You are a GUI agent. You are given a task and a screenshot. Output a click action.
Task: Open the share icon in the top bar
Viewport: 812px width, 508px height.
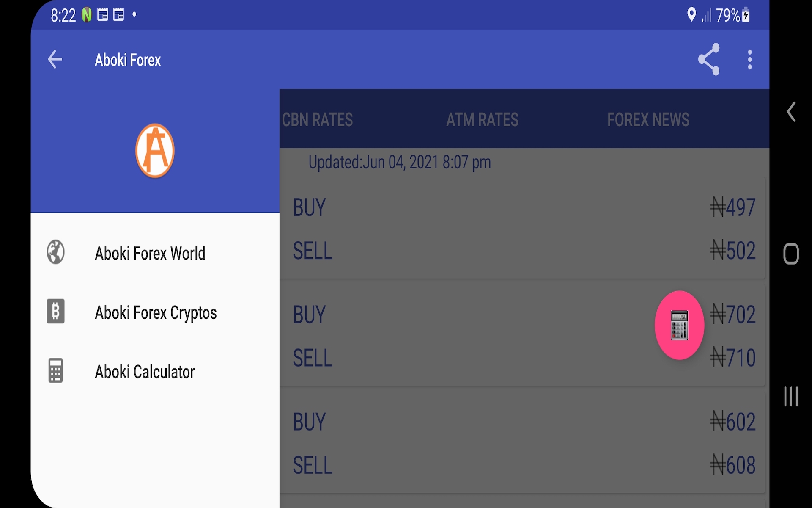710,60
